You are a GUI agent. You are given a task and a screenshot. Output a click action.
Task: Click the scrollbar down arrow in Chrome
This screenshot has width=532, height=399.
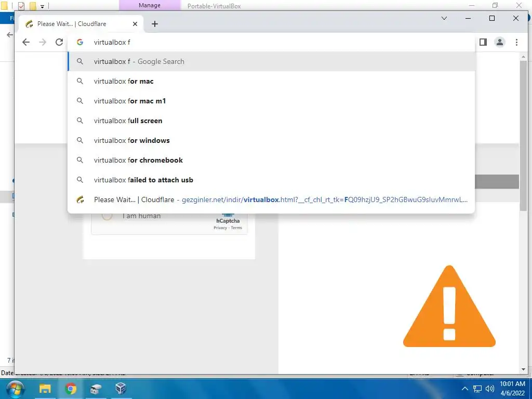pyautogui.click(x=523, y=369)
